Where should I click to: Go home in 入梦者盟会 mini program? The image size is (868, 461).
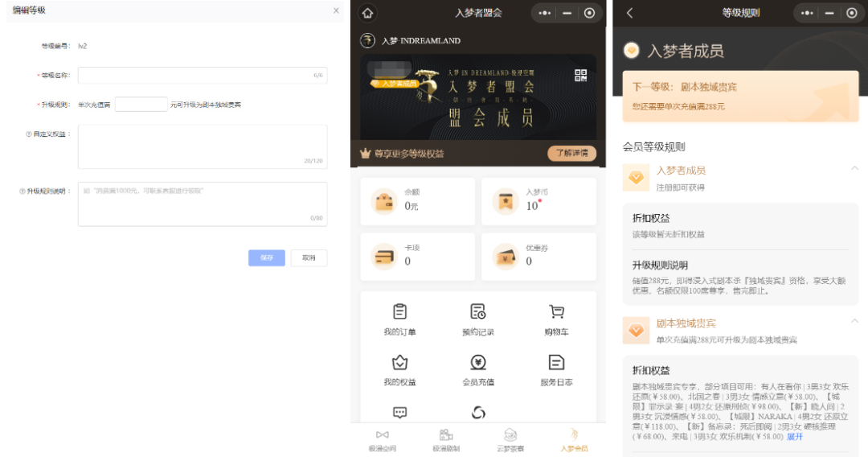(x=367, y=13)
